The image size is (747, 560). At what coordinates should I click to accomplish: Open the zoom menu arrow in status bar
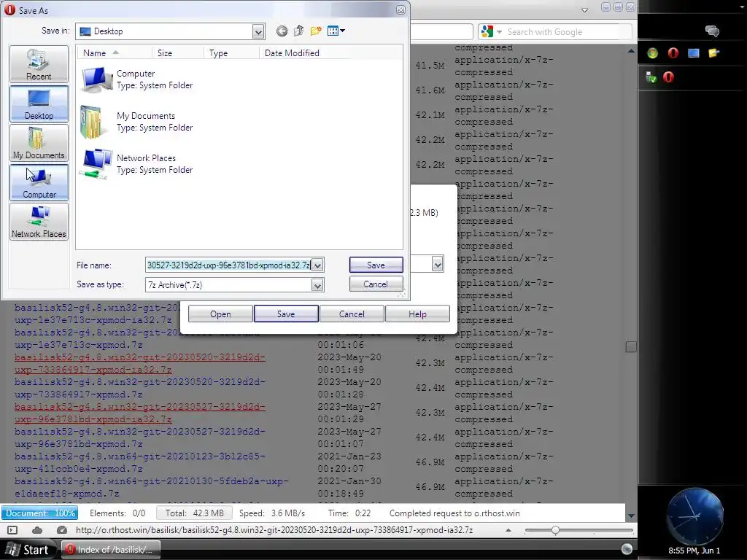tap(508, 530)
